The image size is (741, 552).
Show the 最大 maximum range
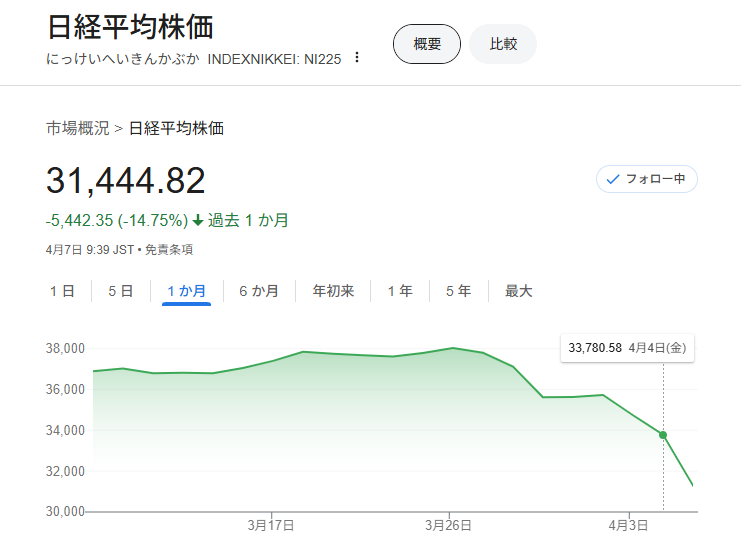click(519, 291)
